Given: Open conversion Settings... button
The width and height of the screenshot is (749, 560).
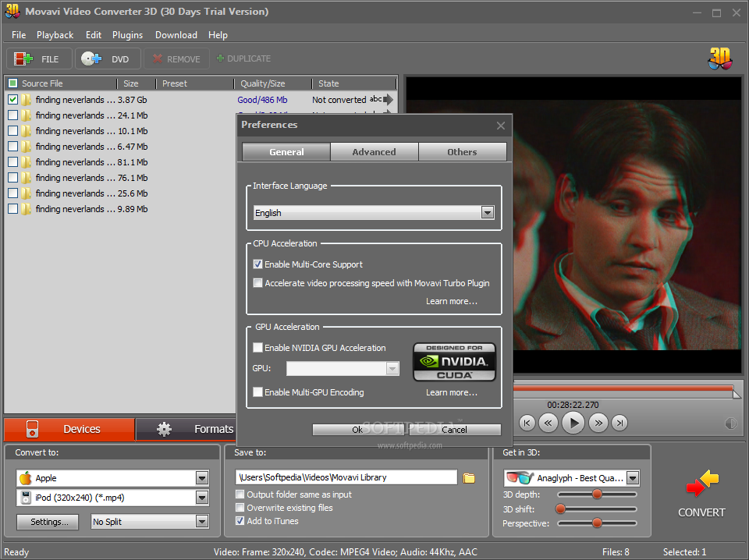Looking at the screenshot, I should click(49, 522).
